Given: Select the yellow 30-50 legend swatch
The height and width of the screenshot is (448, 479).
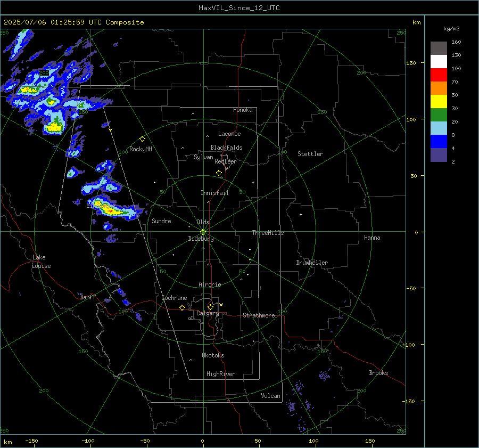Looking at the screenshot, I should (439, 102).
